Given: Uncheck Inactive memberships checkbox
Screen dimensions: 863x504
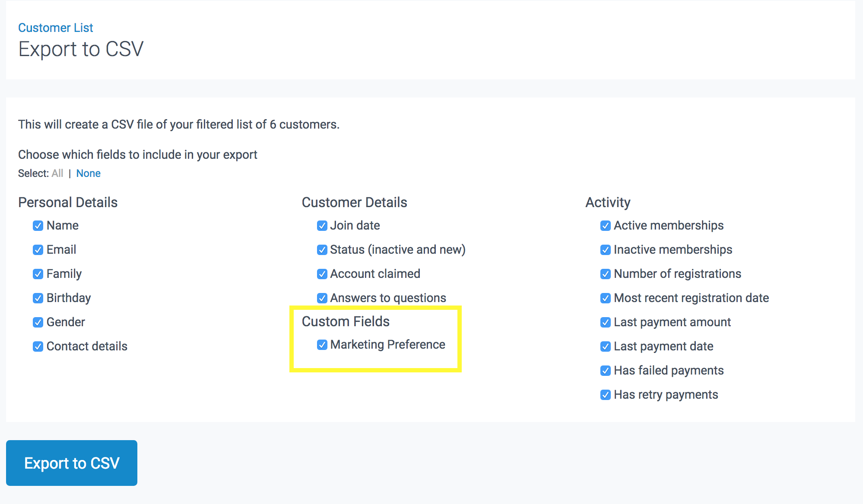Looking at the screenshot, I should (606, 250).
